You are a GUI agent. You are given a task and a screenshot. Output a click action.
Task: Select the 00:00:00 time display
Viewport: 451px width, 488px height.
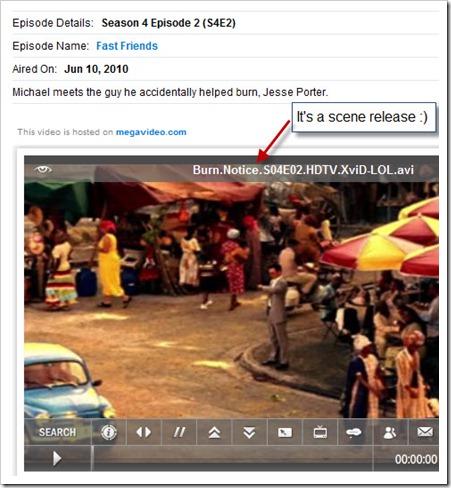point(416,459)
